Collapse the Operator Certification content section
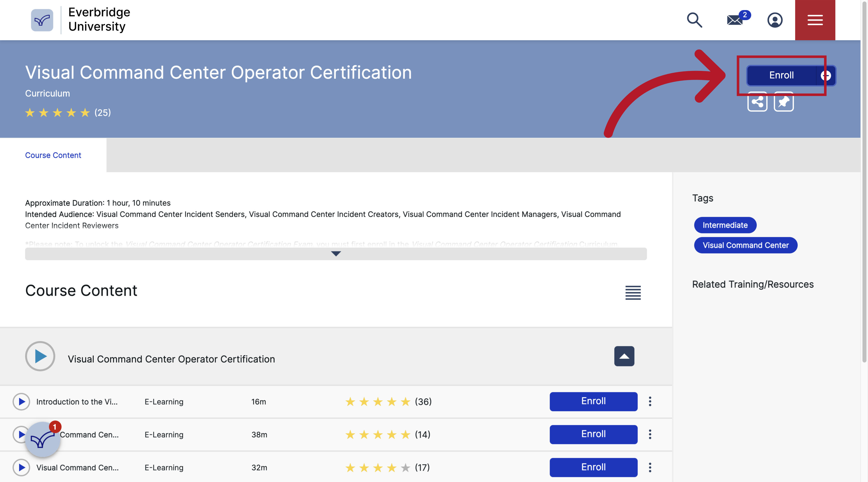This screenshot has height=482, width=868. [624, 356]
